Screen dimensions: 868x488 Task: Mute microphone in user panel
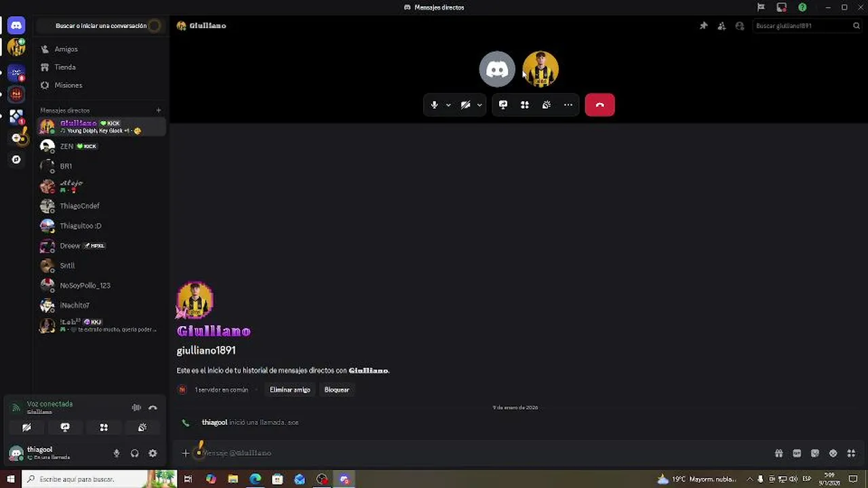point(117,453)
